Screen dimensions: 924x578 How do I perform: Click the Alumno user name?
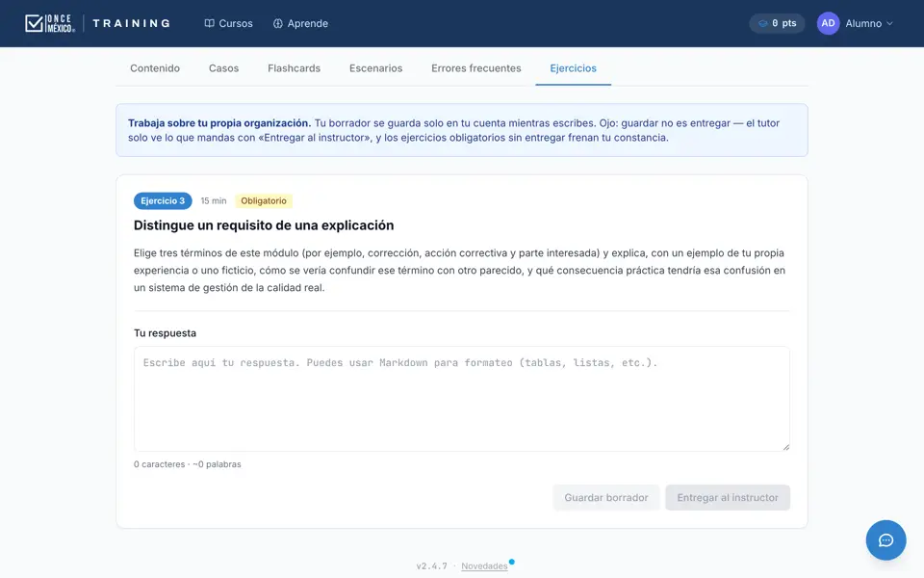click(x=863, y=23)
